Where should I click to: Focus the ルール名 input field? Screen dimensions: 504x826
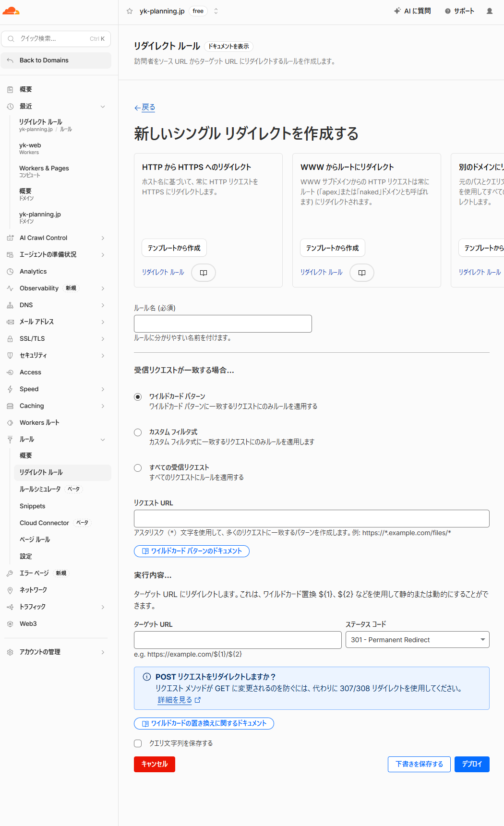point(223,324)
